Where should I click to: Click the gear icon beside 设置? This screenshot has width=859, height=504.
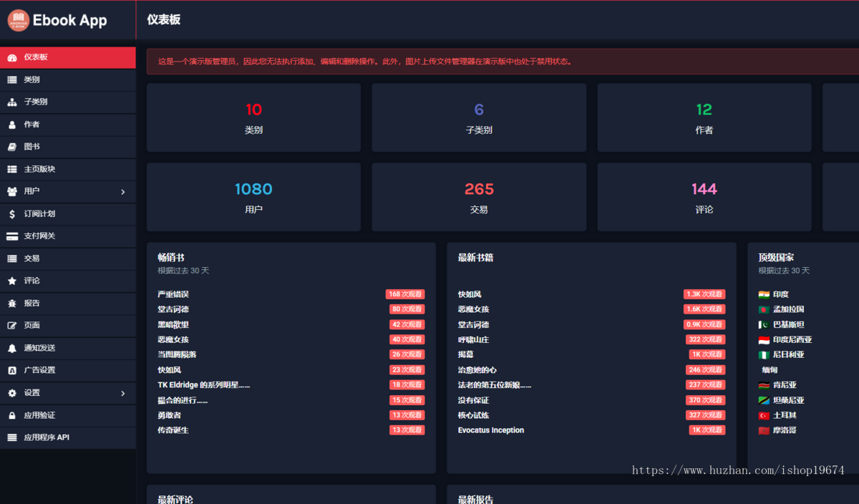pos(11,392)
